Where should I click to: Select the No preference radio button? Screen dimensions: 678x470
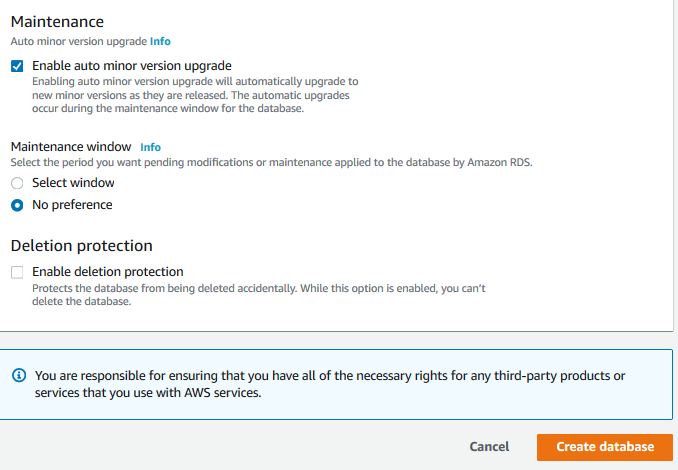pyautogui.click(x=17, y=205)
